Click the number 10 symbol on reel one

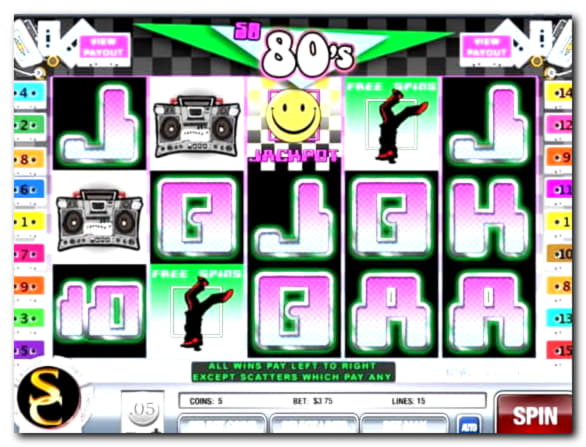point(99,311)
